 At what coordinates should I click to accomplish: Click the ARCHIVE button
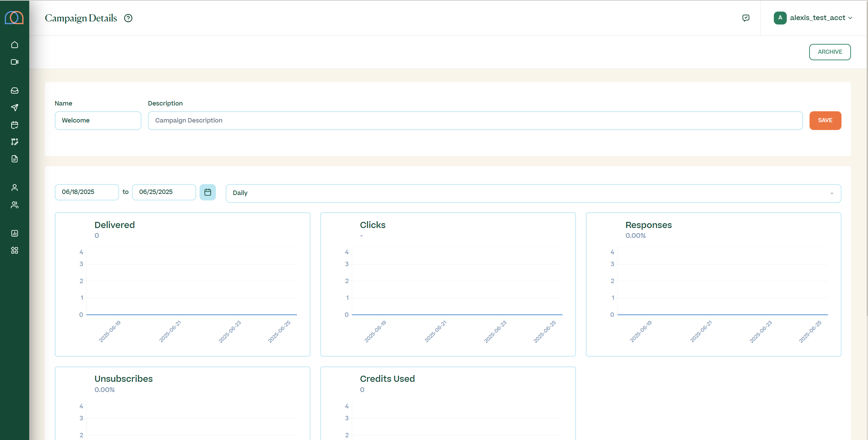tap(830, 52)
